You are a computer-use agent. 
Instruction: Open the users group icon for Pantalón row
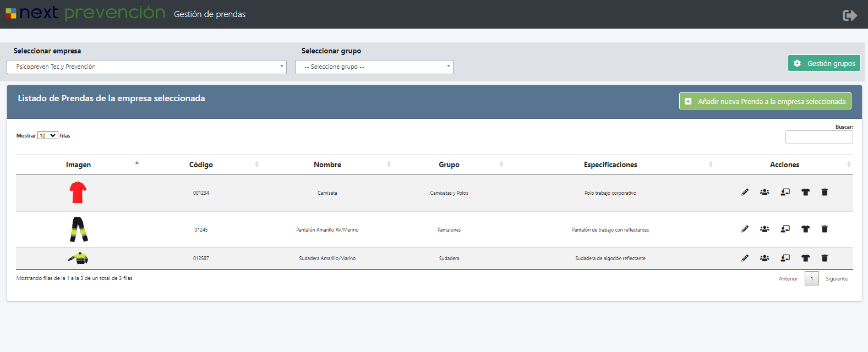coord(765,229)
